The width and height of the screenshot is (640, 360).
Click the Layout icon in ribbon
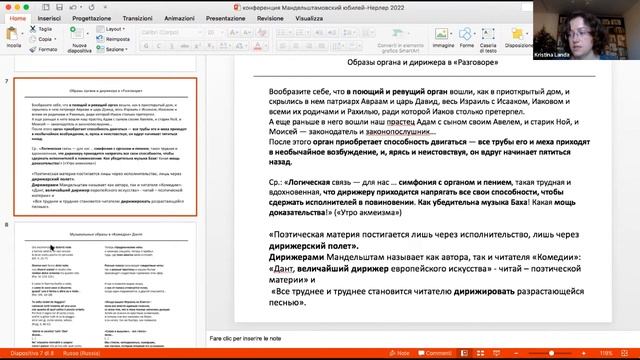coord(100,29)
